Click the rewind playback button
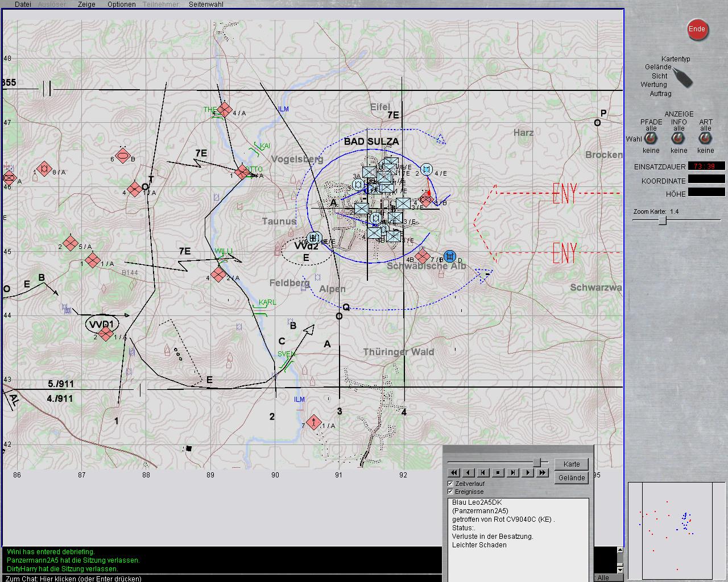Screen dimensions: 728x582 tap(454, 472)
